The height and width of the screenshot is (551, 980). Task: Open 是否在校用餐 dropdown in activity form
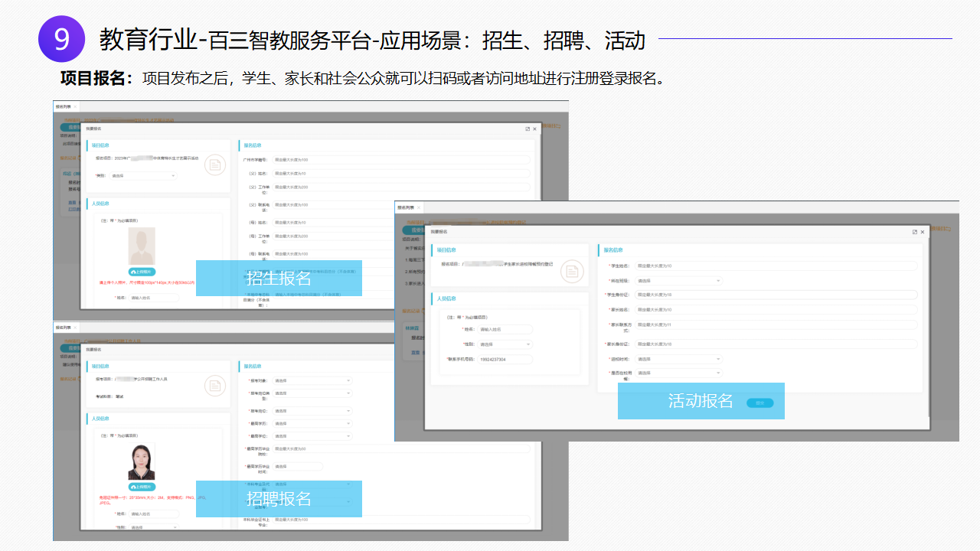click(679, 373)
